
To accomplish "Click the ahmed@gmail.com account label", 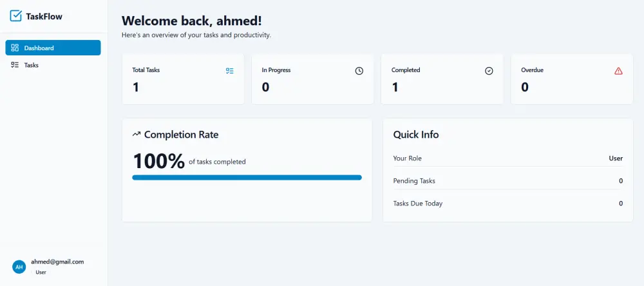I will (57, 262).
